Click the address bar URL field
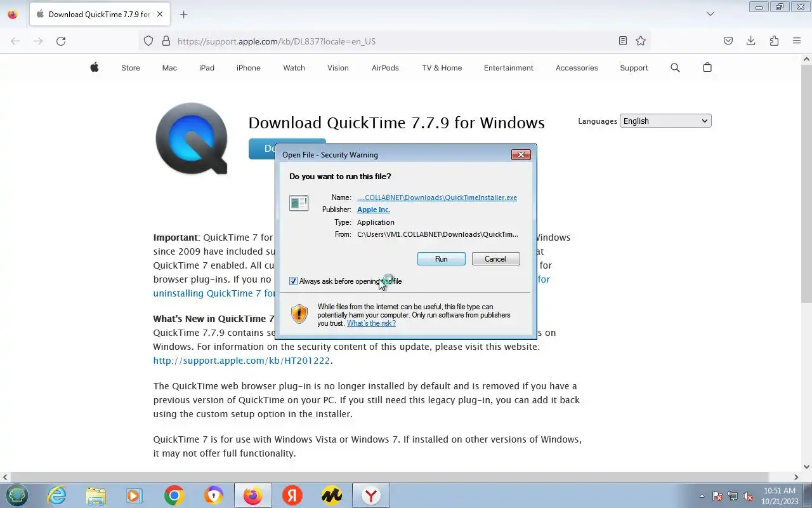This screenshot has width=812, height=508. pos(393,41)
